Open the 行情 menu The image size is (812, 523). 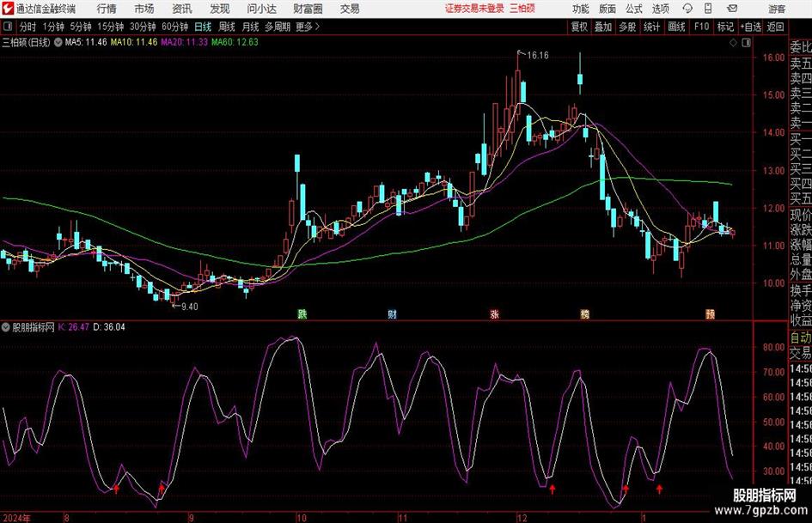[x=107, y=9]
